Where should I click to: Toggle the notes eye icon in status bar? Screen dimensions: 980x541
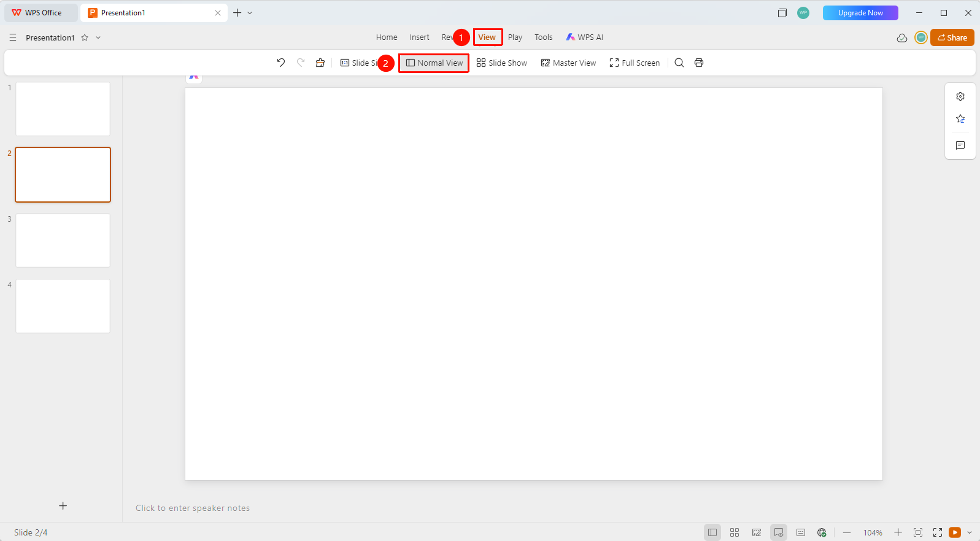tap(779, 532)
